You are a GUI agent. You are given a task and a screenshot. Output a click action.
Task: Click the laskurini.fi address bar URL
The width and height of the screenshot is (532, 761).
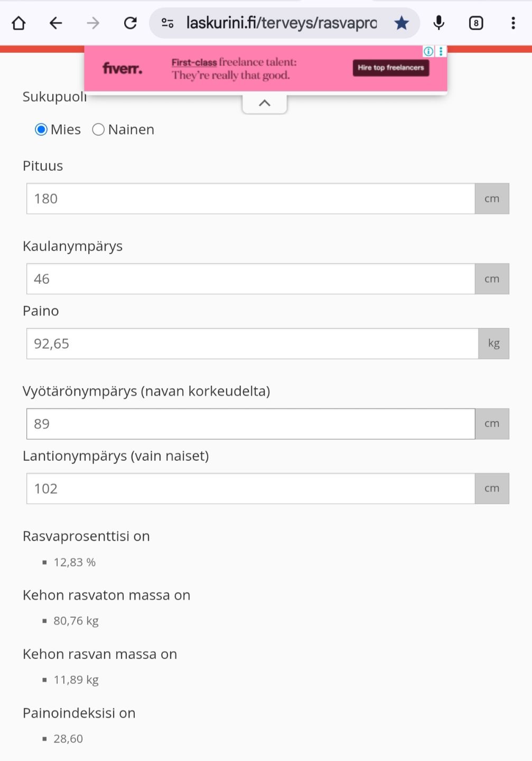(x=281, y=23)
